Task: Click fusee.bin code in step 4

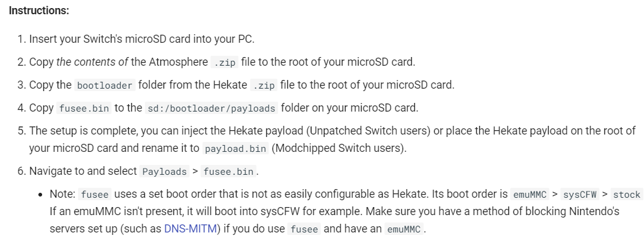Action: coord(84,108)
